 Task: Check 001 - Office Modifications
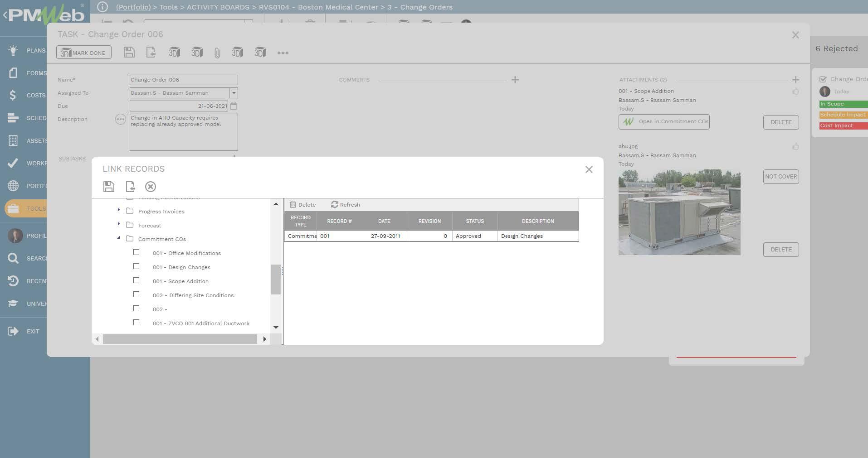[136, 252]
